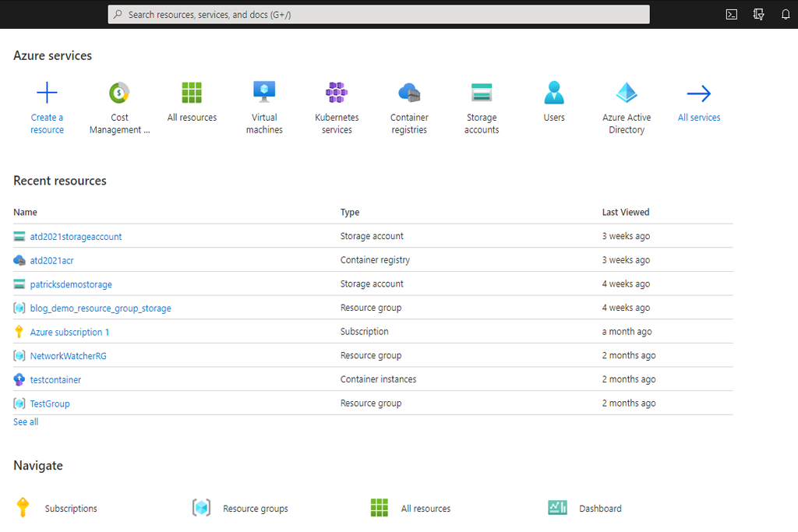Go to All resources label in Navigate section

[x=425, y=509]
